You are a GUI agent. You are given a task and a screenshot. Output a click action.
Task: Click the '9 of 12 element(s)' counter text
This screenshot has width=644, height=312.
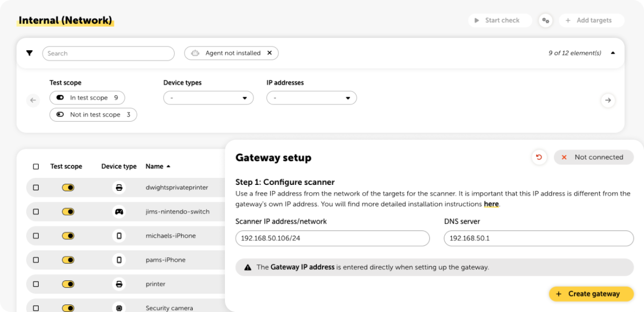[x=575, y=53]
